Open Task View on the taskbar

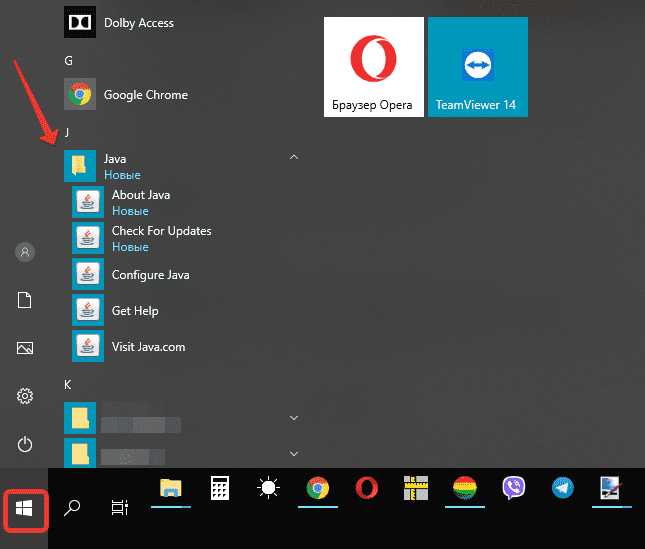click(120, 509)
